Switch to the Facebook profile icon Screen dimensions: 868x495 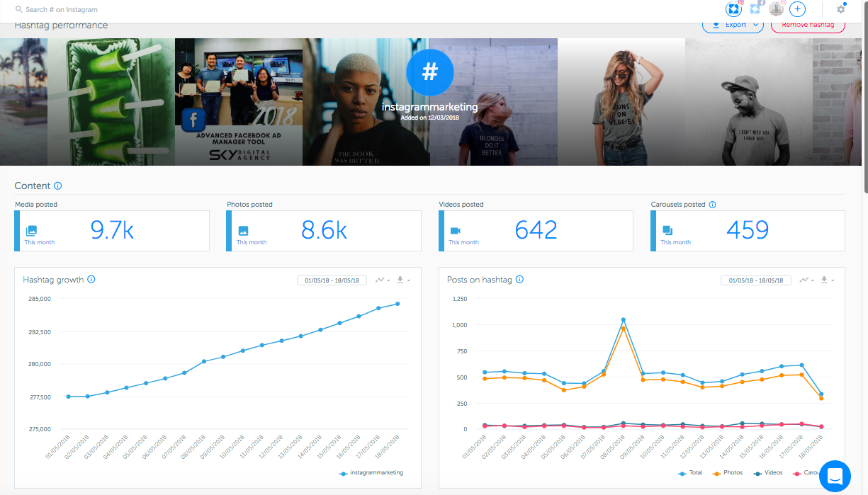(756, 9)
